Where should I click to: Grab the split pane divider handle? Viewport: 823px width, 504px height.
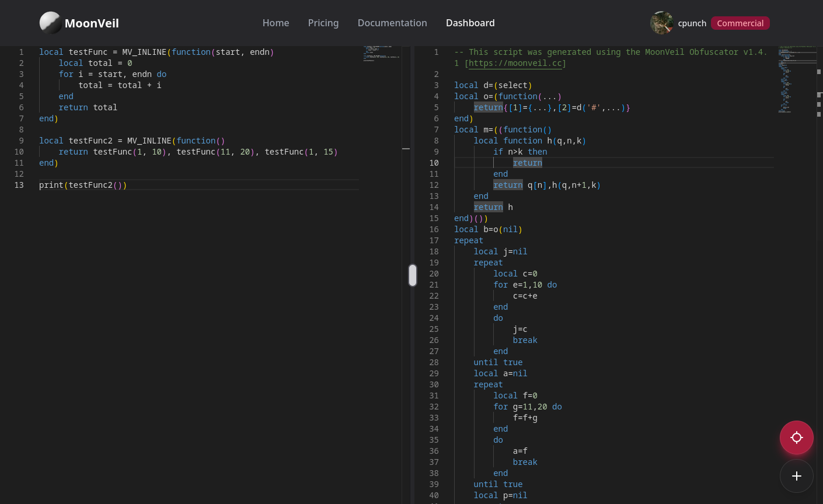click(x=413, y=275)
